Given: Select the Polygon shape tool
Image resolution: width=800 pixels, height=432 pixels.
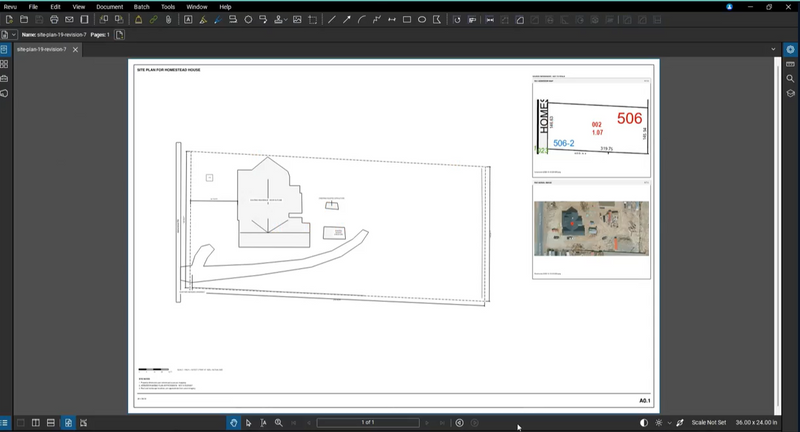Looking at the screenshot, I should [x=437, y=20].
